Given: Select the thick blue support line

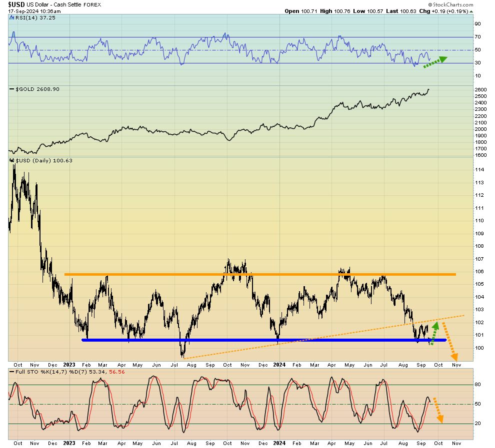Looking at the screenshot, I should point(250,340).
